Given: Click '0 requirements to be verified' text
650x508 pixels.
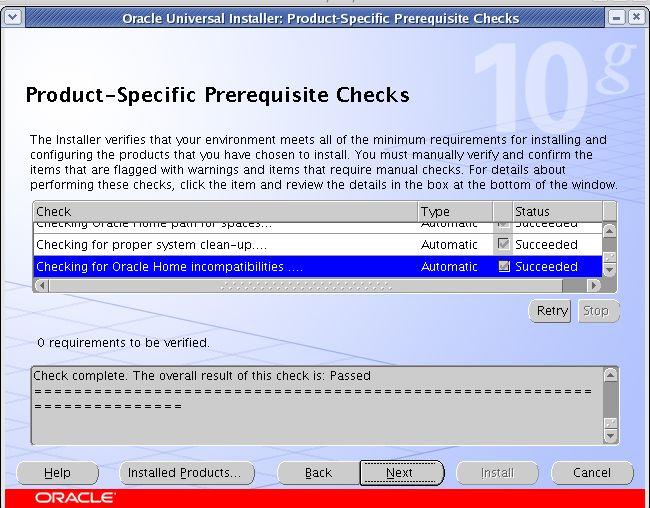Looking at the screenshot, I should click(123, 343).
